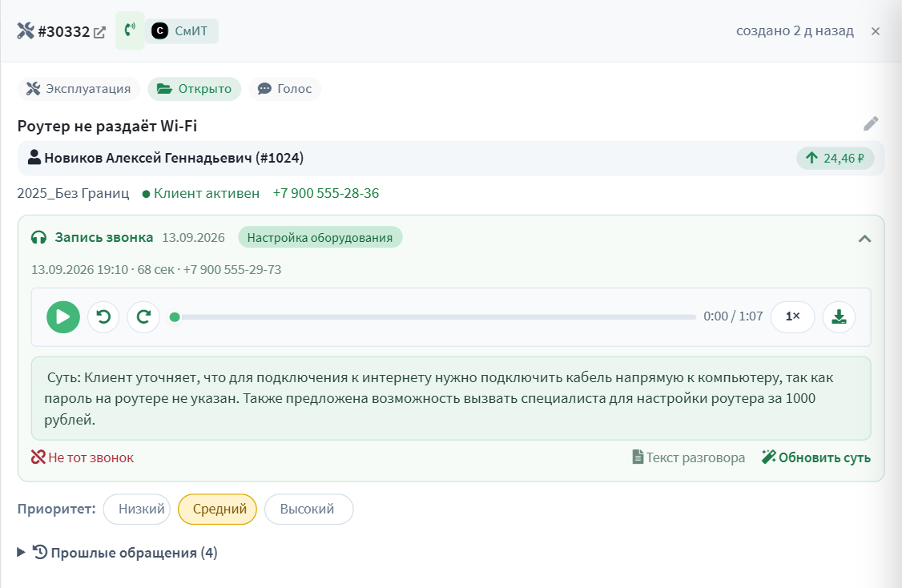Skip the recording forward

(143, 317)
